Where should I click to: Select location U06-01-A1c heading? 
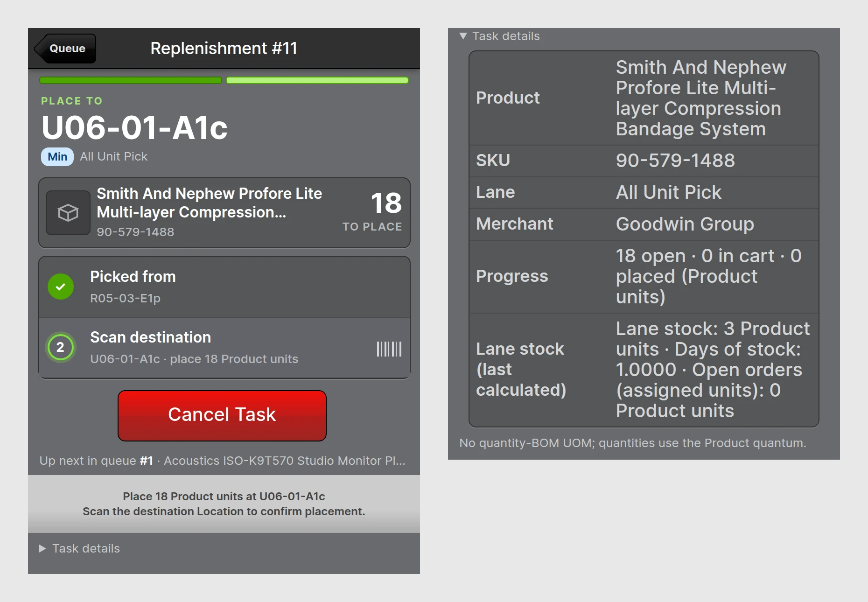click(x=134, y=127)
